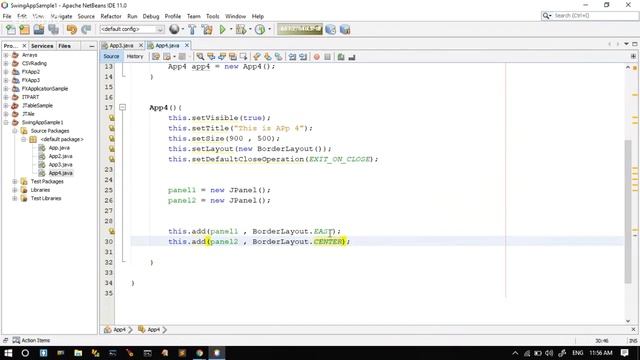This screenshot has height=360, width=640.
Task: Click the Debug Project icon
Action: [x=241, y=29]
